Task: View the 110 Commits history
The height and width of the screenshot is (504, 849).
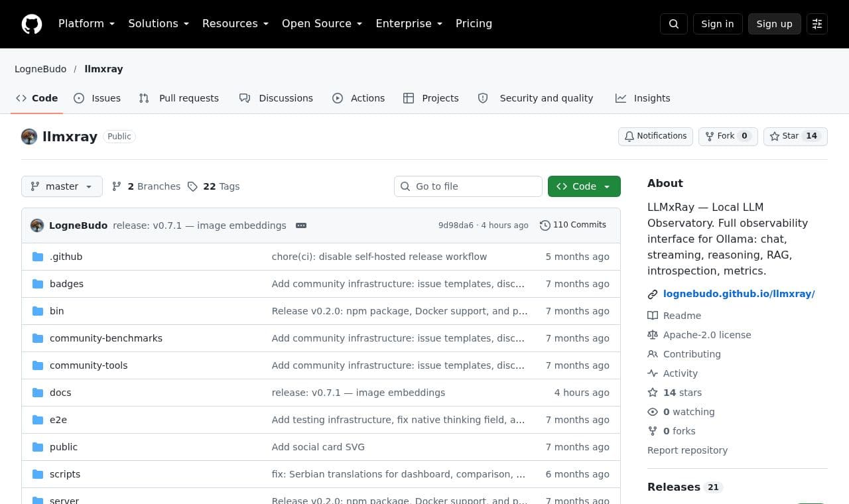Action: [573, 225]
